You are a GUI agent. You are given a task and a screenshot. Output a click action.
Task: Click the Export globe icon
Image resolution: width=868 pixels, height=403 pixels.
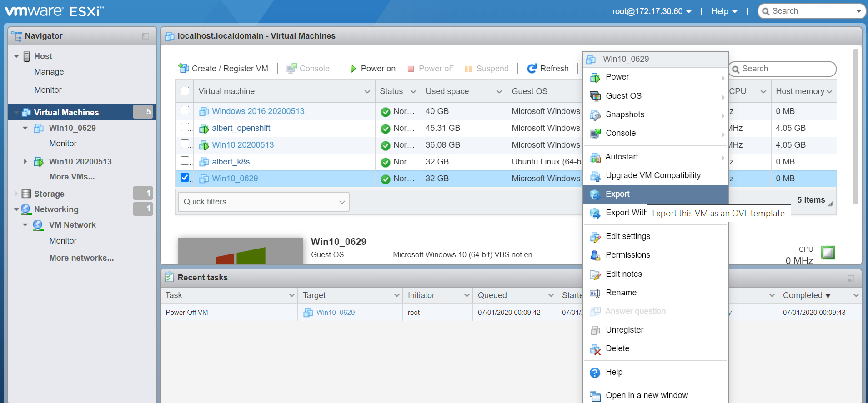595,194
